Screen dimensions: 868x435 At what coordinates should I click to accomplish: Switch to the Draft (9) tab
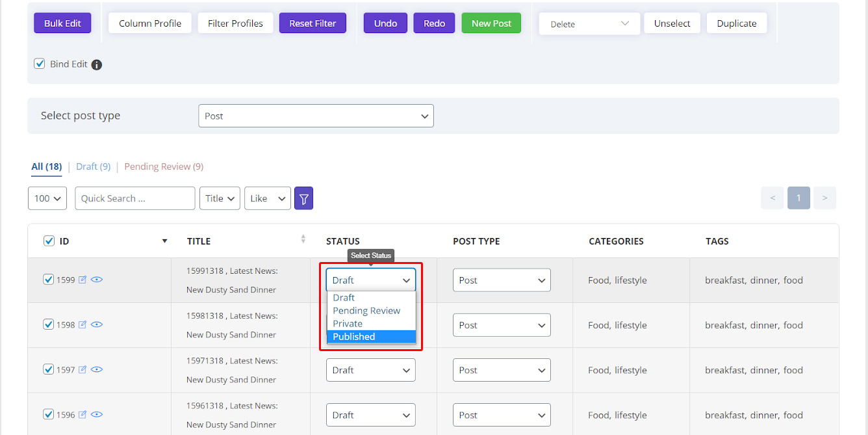coord(93,166)
